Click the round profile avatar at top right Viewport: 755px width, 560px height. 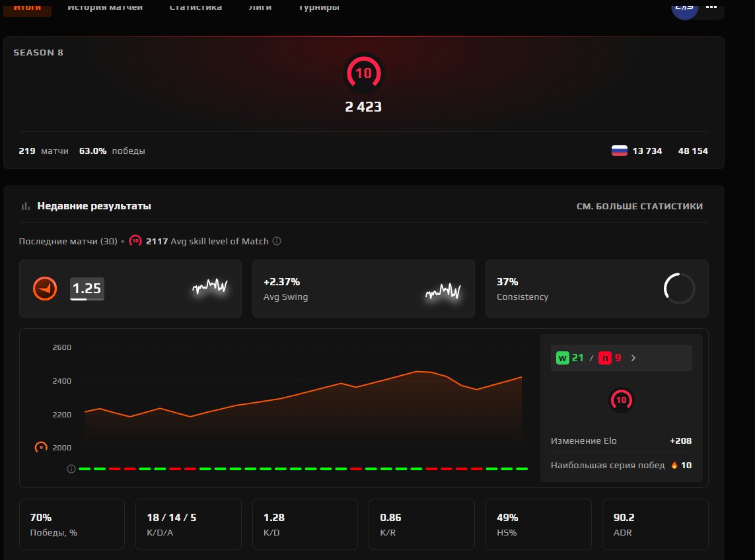point(685,9)
